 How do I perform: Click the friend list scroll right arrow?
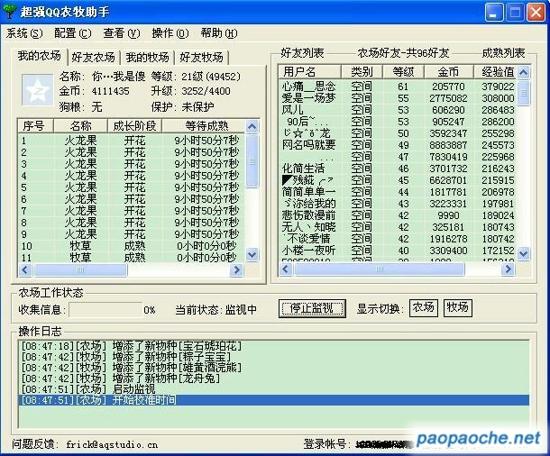tap(508, 269)
